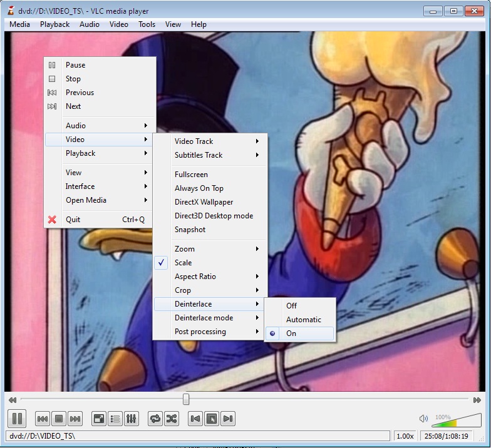The width and height of the screenshot is (491, 448).
Task: Click the large pause button in control bar
Action: coord(17,418)
